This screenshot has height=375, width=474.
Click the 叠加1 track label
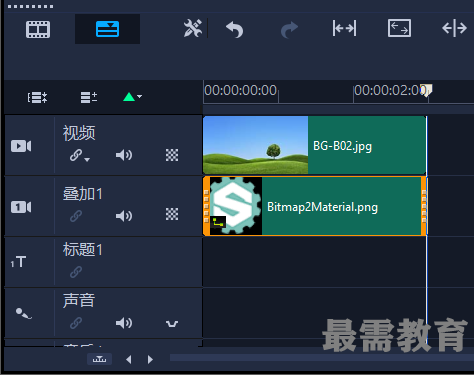point(83,194)
